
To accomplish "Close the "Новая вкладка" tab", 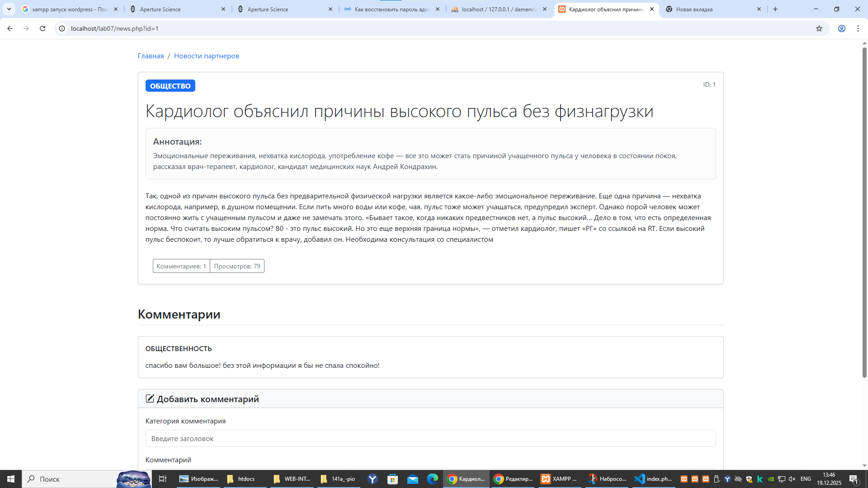I will tap(759, 9).
